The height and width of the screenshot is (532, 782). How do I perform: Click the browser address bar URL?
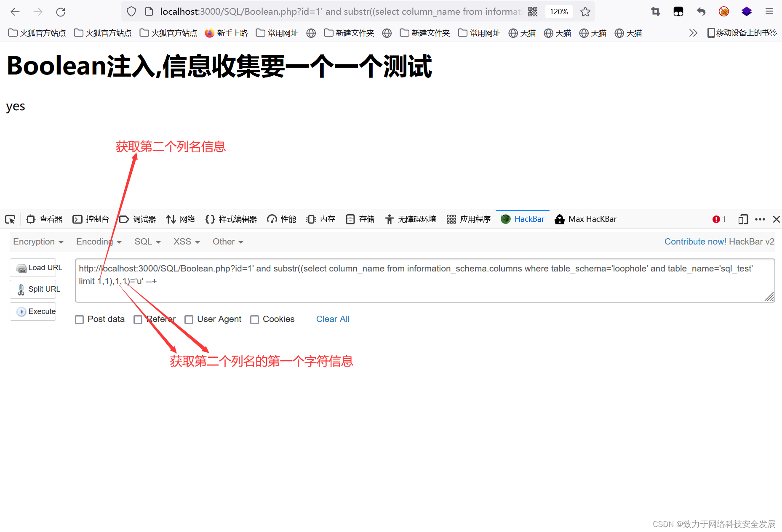[x=340, y=12]
